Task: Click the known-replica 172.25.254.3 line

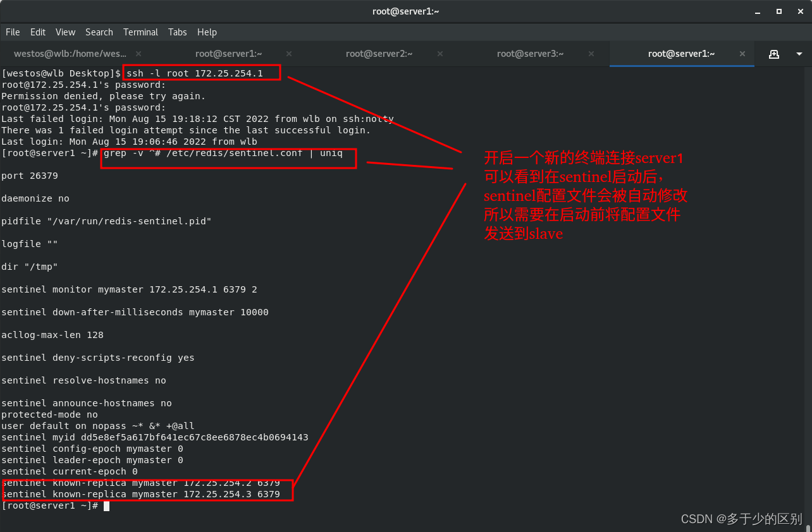Action: [x=140, y=494]
